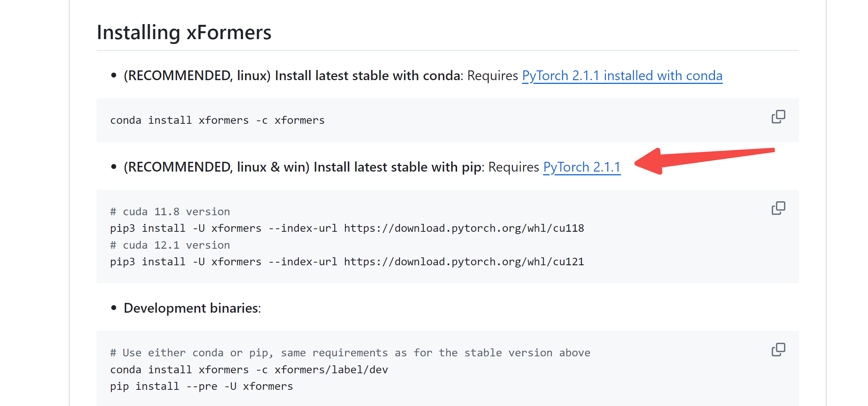Viewport: 868px width, 406px height.
Task: Click the 'Installing xFormers' heading
Action: coord(184,32)
